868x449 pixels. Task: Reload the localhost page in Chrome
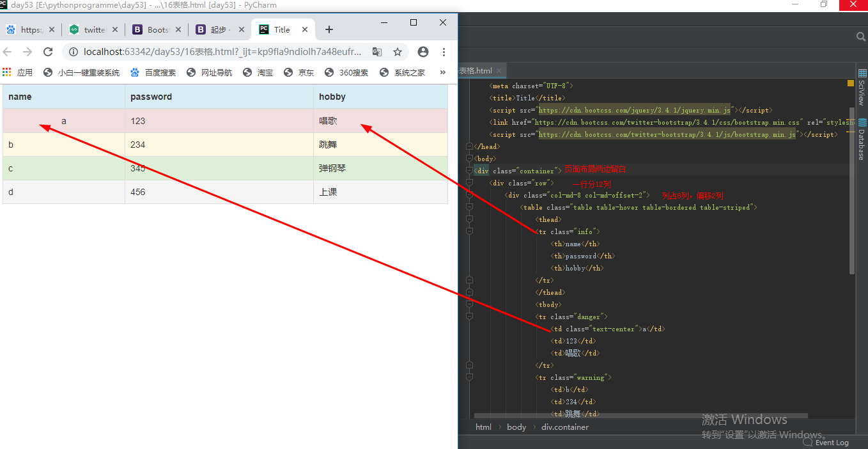(48, 52)
